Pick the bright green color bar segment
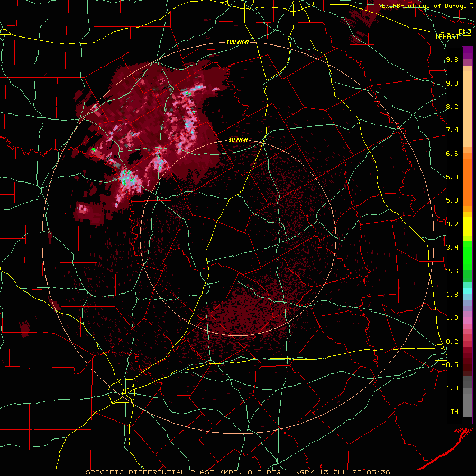Screen dimensions: 476x476 coord(467,255)
